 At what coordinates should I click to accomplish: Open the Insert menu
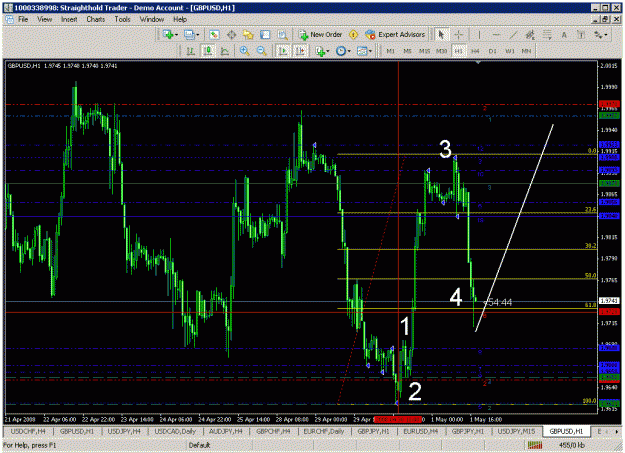coord(69,19)
